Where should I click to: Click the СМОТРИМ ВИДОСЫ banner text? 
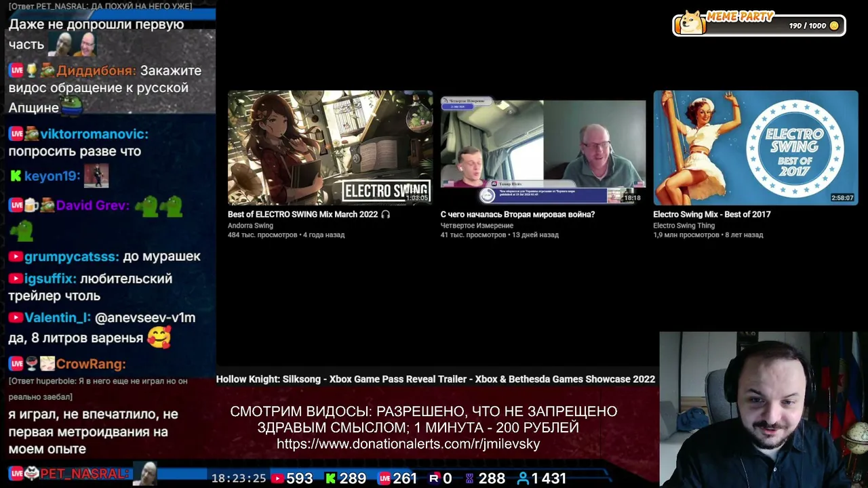424,420
